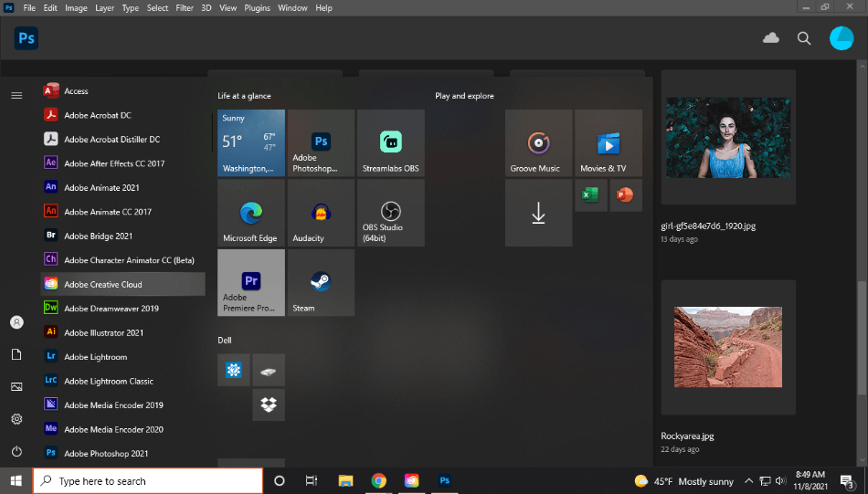Open the File menu in Photoshop
This screenshot has height=494, width=868.
[x=29, y=7]
